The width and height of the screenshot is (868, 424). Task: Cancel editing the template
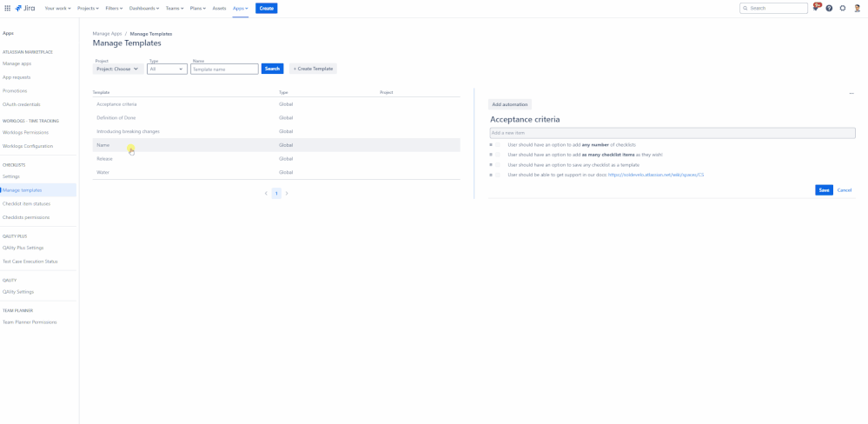click(845, 190)
